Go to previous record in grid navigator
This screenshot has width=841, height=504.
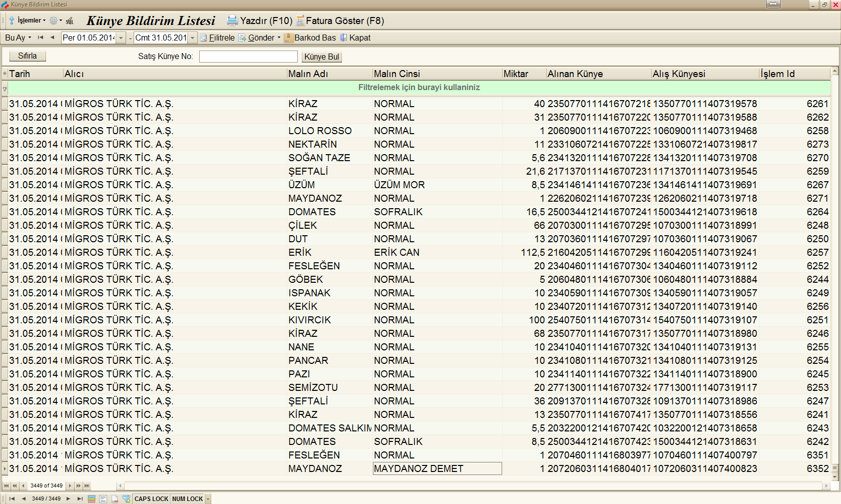click(23, 485)
